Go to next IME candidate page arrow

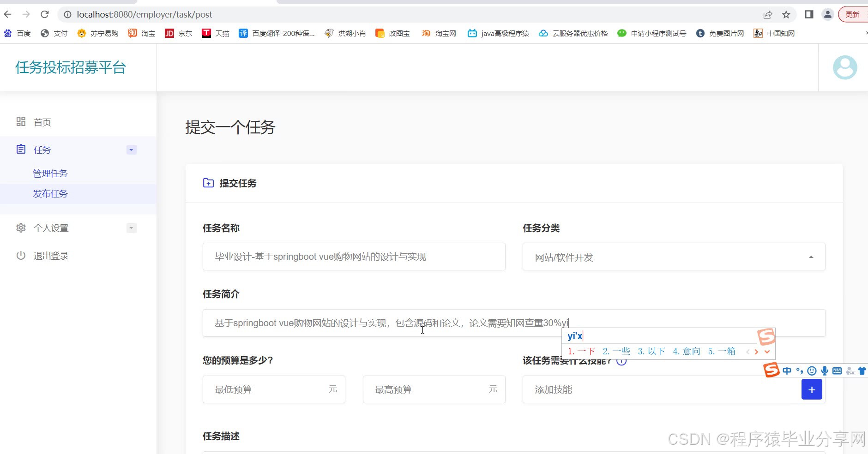[756, 352]
